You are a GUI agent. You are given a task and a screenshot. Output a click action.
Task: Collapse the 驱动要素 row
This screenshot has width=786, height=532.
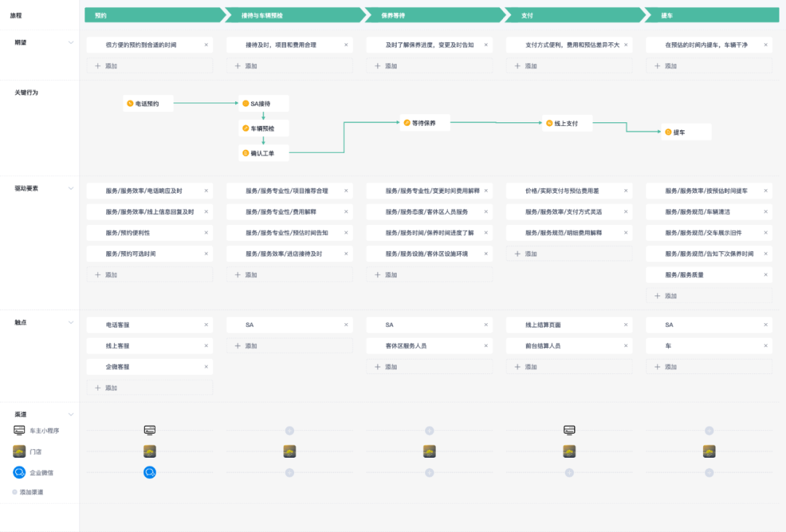click(x=71, y=188)
